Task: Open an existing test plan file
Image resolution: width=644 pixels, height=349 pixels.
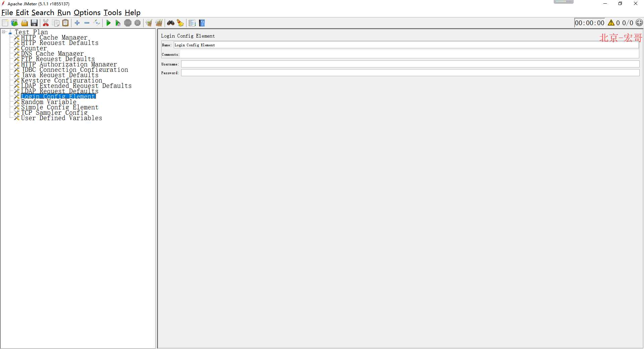Action: coord(24,23)
